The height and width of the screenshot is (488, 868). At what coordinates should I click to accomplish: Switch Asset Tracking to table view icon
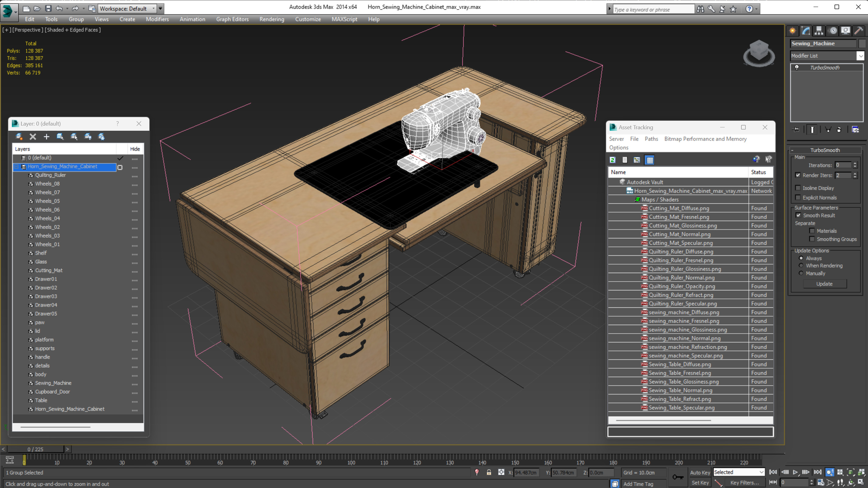[650, 160]
